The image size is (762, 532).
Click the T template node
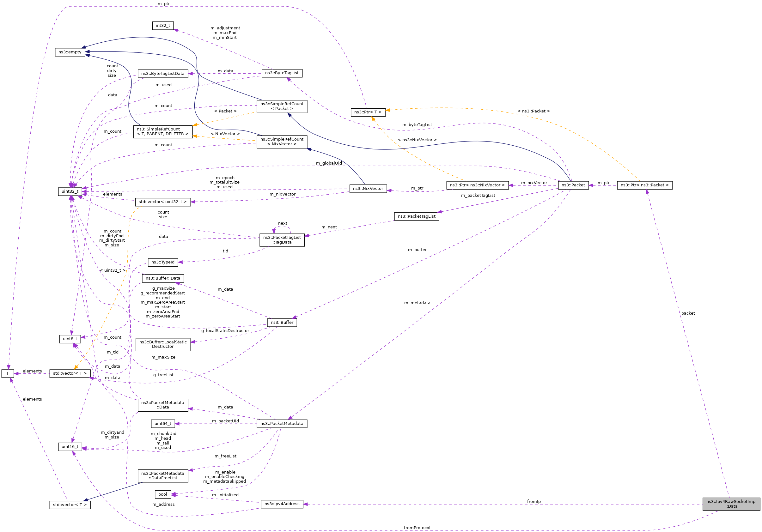[8, 374]
